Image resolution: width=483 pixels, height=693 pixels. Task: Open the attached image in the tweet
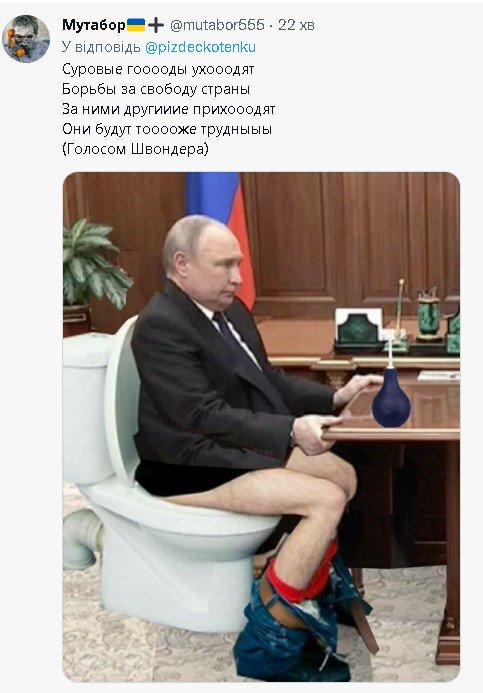[x=261, y=426]
